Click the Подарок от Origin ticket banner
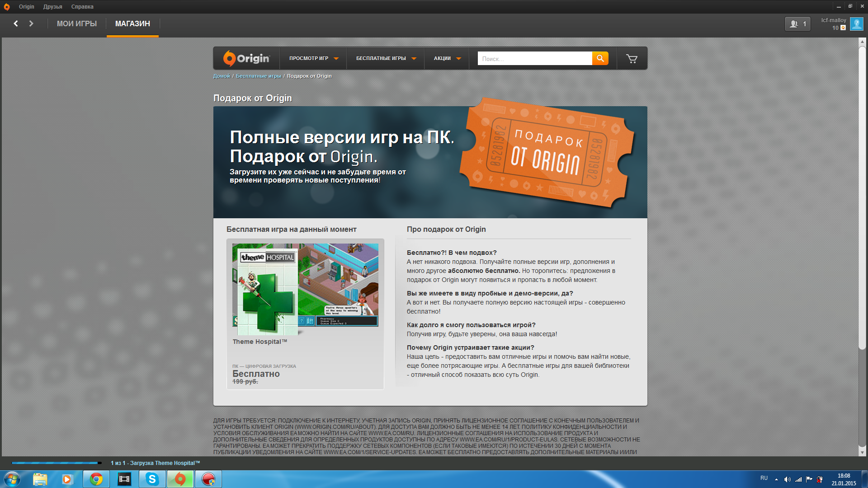 [548, 154]
